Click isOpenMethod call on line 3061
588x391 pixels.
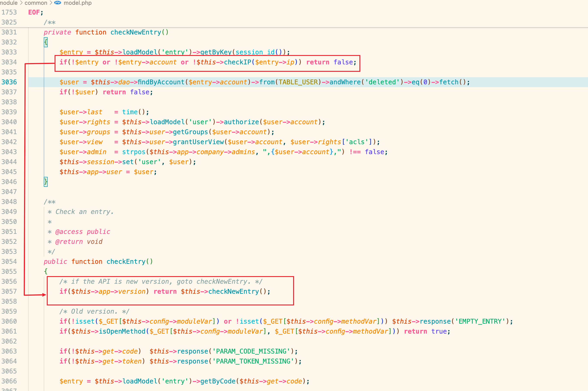click(x=122, y=331)
